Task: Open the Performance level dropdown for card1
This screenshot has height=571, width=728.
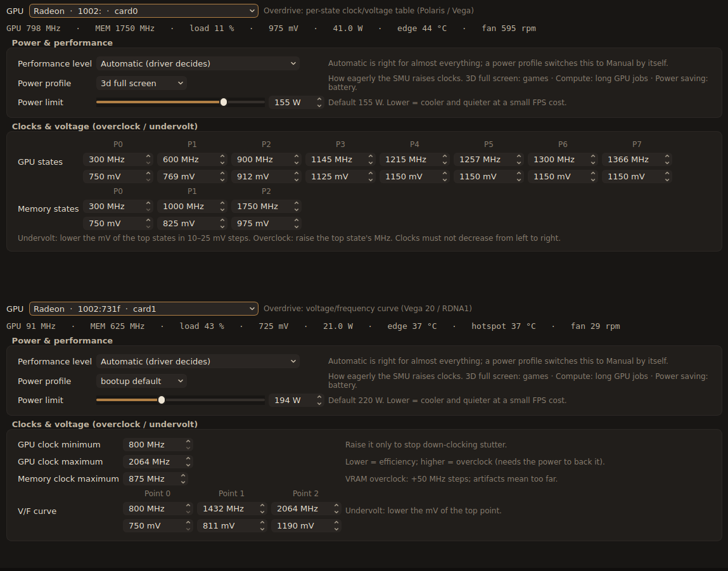Action: point(198,362)
